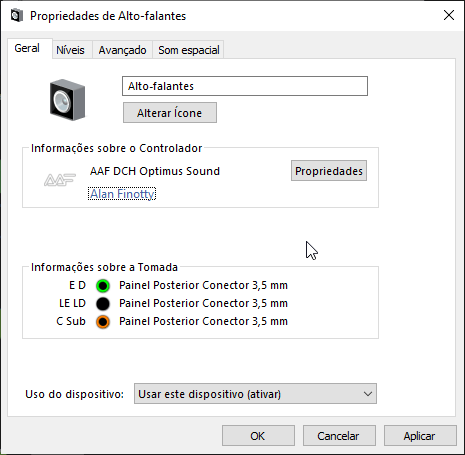Screen dimensions: 465x455
Task: Click the Cancelar button
Action: [339, 436]
